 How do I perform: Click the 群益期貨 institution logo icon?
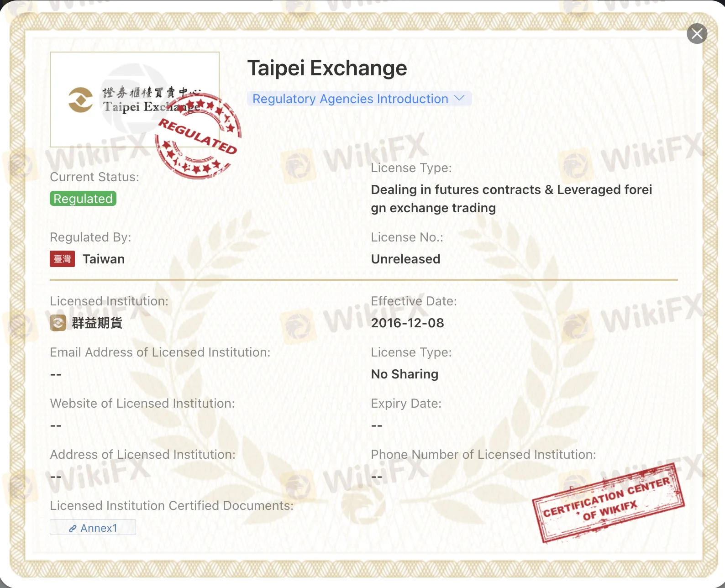tap(58, 323)
